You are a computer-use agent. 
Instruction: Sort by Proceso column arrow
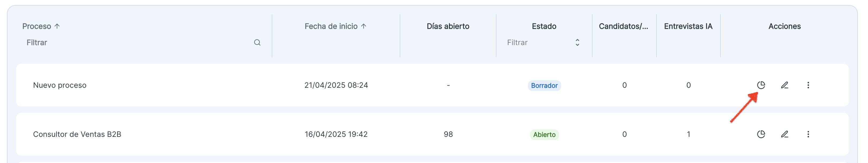[57, 26]
